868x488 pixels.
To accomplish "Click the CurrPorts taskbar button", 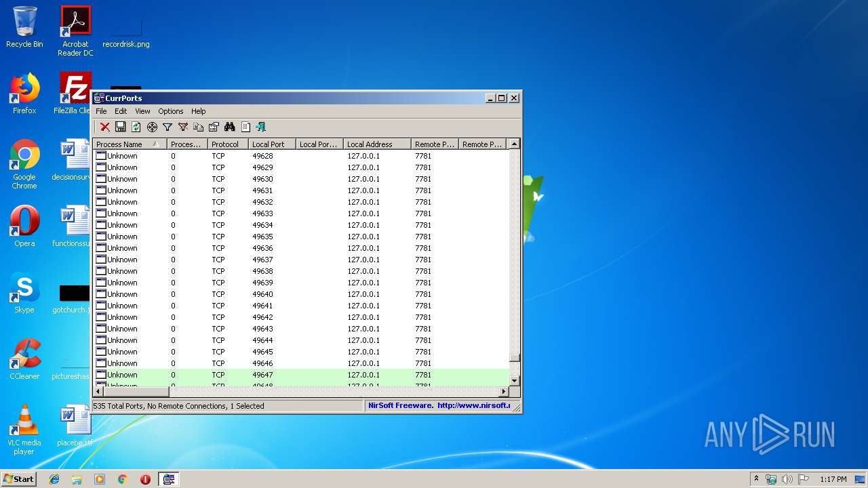I will click(x=169, y=479).
